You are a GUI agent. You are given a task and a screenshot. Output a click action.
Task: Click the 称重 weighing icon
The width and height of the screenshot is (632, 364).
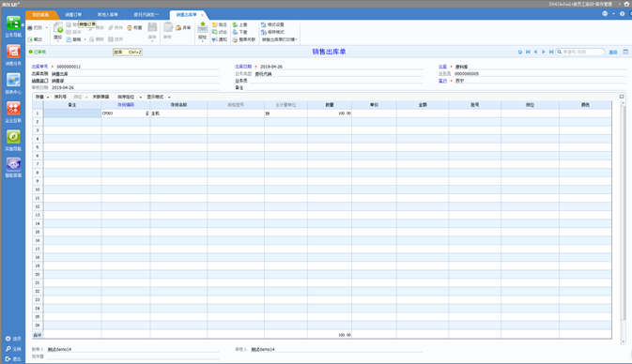pos(130,28)
